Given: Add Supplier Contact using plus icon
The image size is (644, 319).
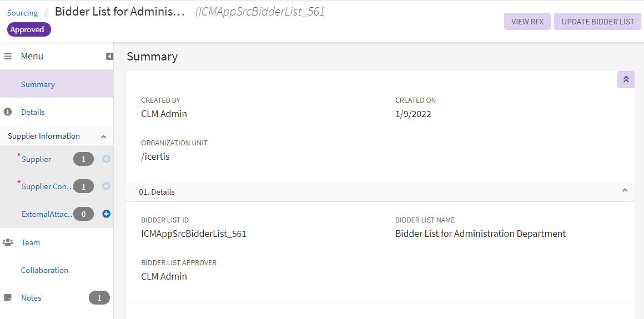Looking at the screenshot, I should (x=106, y=186).
